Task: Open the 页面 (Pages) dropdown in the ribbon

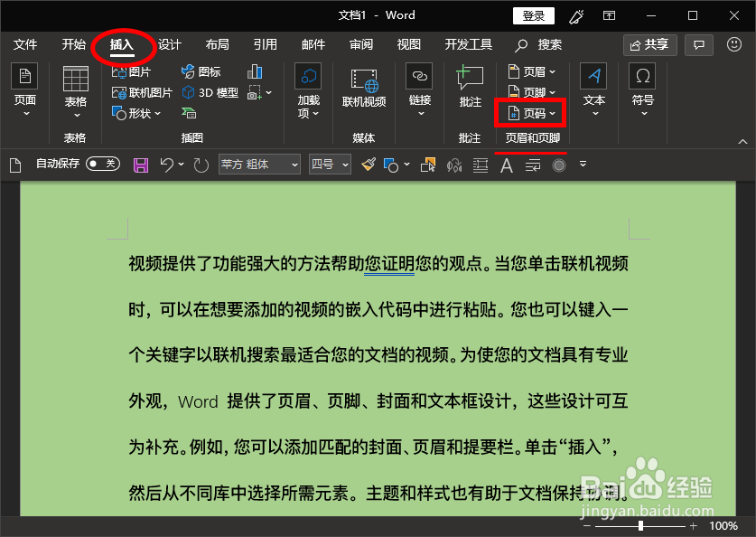Action: coord(25,90)
